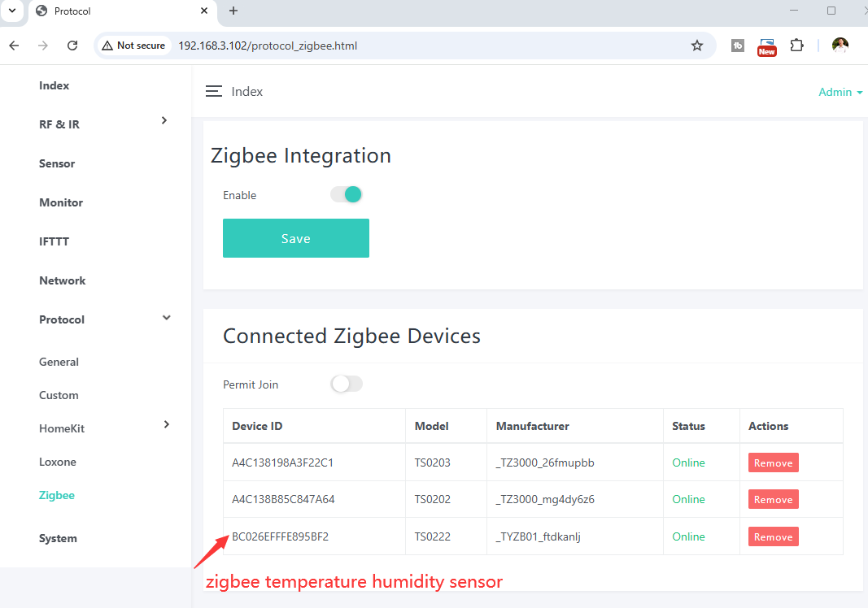Viewport: 868px width, 608px height.
Task: Click the browser back arrow
Action: click(14, 46)
